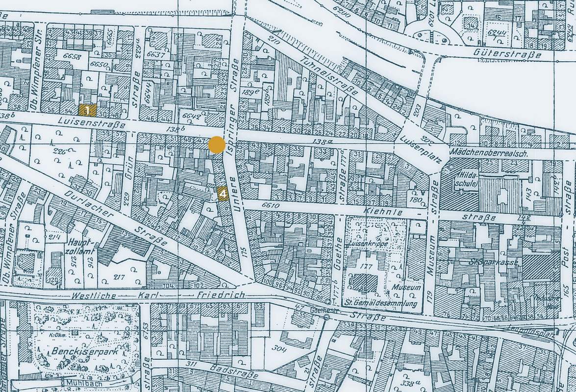Select the orange marker numbered 4
The width and height of the screenshot is (576, 392).
[x=224, y=194]
